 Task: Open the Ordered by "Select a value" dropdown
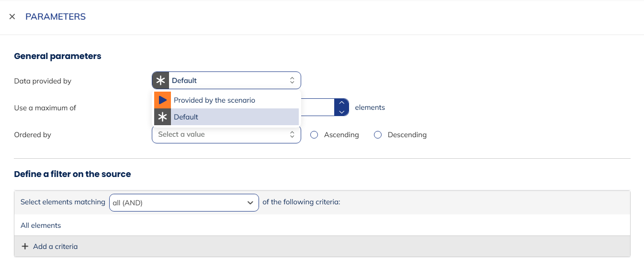(x=220, y=135)
